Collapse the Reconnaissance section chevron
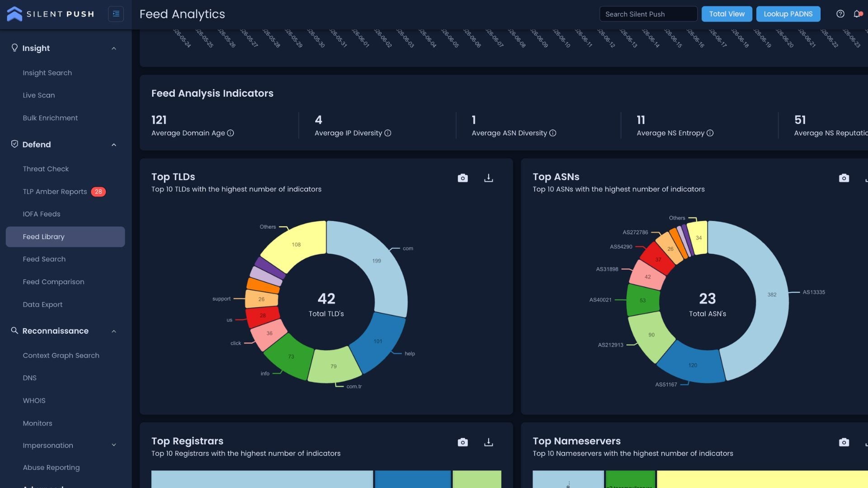Viewport: 868px width, 488px height. click(114, 331)
